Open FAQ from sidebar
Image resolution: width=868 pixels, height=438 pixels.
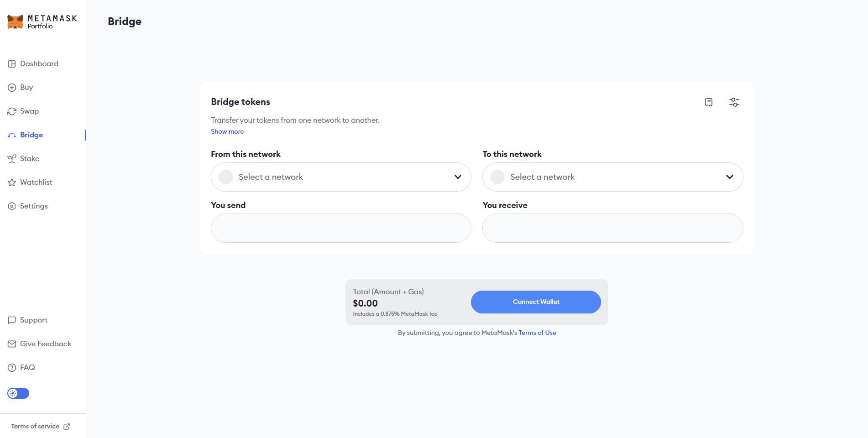coord(27,368)
